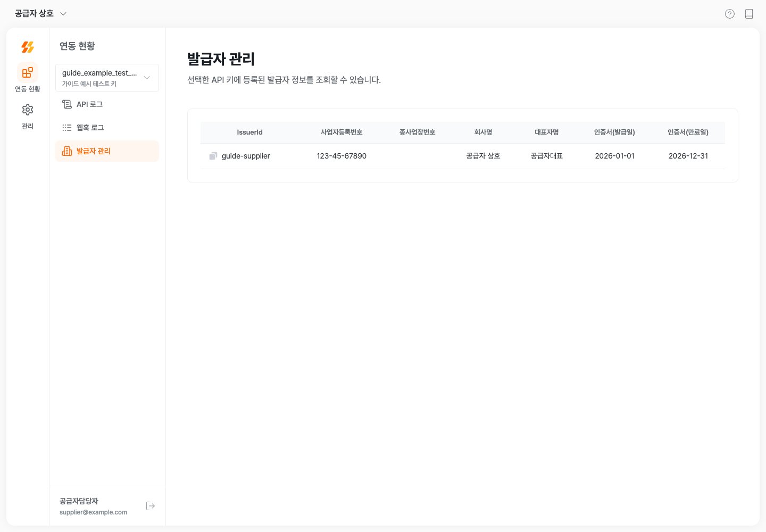Screen dimensions: 766x532
Task: Click the 공급자 상호 cell in table
Action: [483, 156]
